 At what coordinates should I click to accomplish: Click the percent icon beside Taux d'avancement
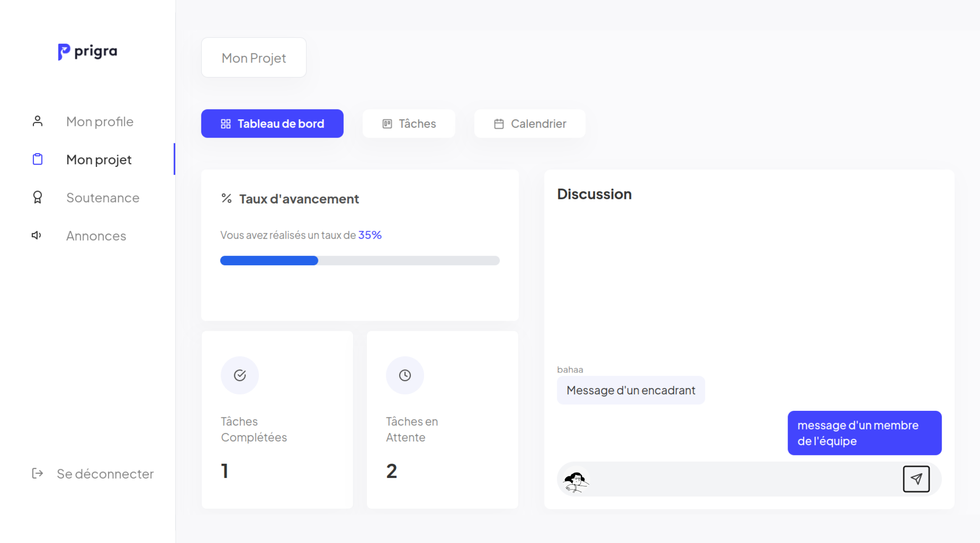(226, 199)
